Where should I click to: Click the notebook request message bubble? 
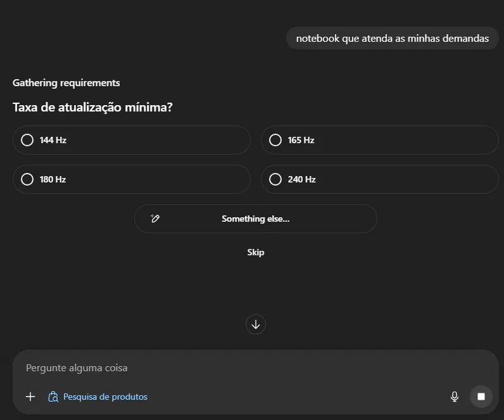[392, 38]
